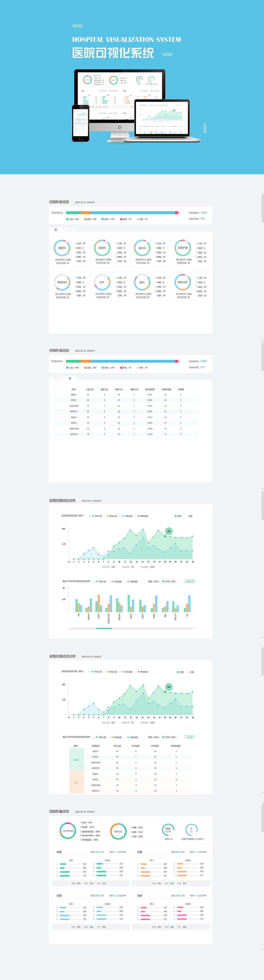Click the 床位使用率 column header

150,389
